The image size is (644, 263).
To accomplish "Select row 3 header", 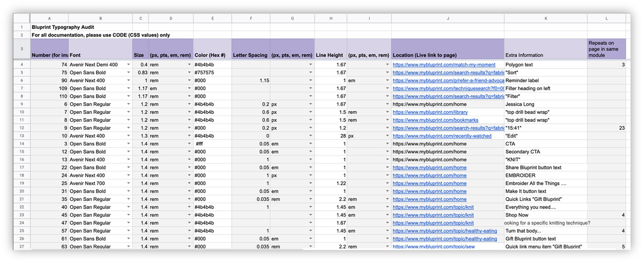I will [22, 49].
